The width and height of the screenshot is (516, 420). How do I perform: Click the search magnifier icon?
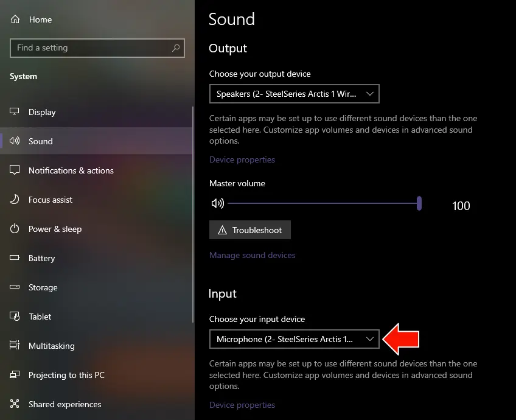tap(176, 47)
